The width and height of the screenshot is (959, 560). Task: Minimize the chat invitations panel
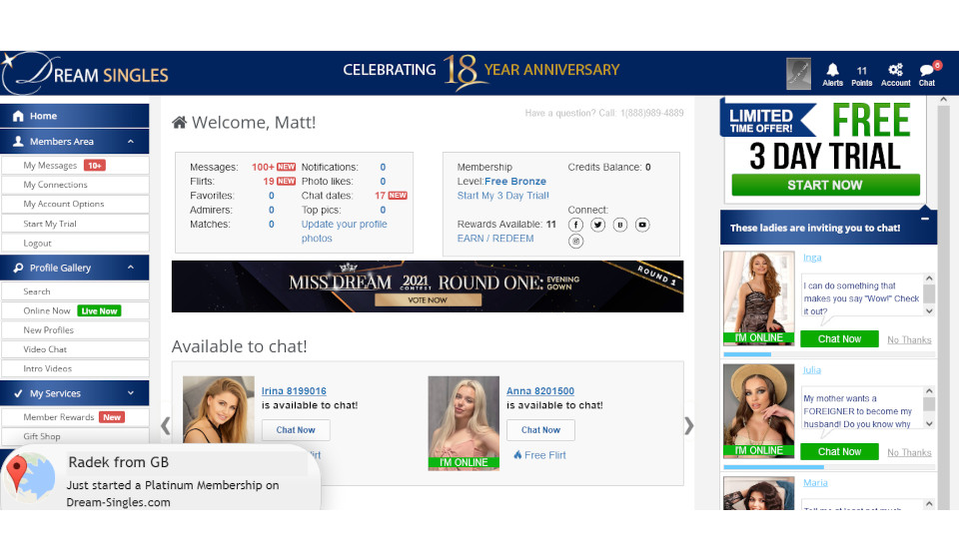point(925,219)
